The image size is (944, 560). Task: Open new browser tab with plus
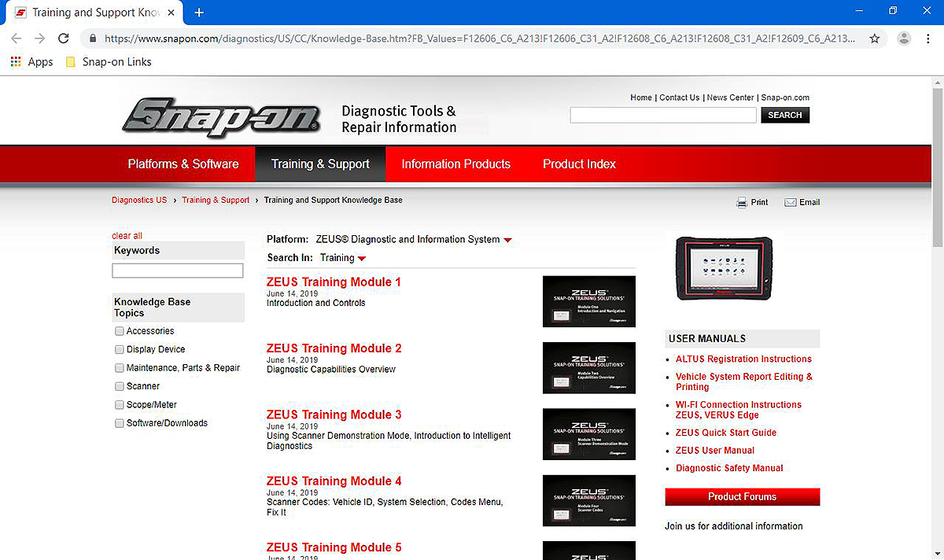(199, 13)
